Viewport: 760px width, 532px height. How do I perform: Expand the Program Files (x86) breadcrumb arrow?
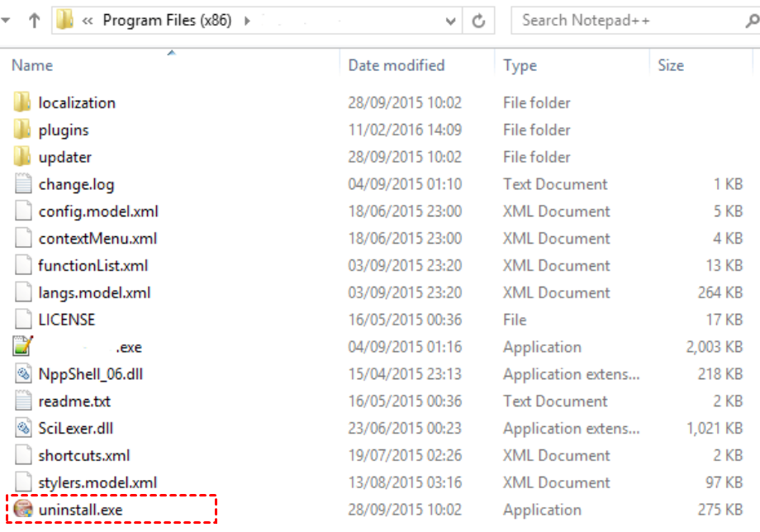click(247, 21)
